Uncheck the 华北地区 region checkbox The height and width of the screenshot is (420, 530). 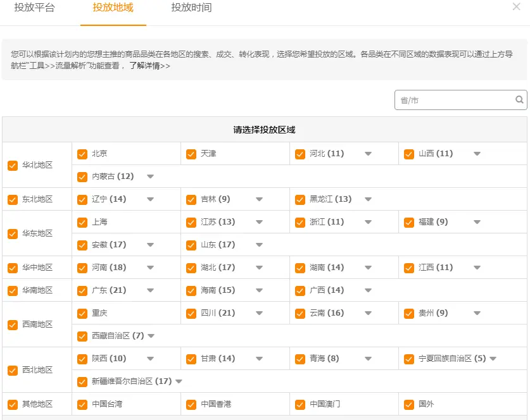point(13,165)
